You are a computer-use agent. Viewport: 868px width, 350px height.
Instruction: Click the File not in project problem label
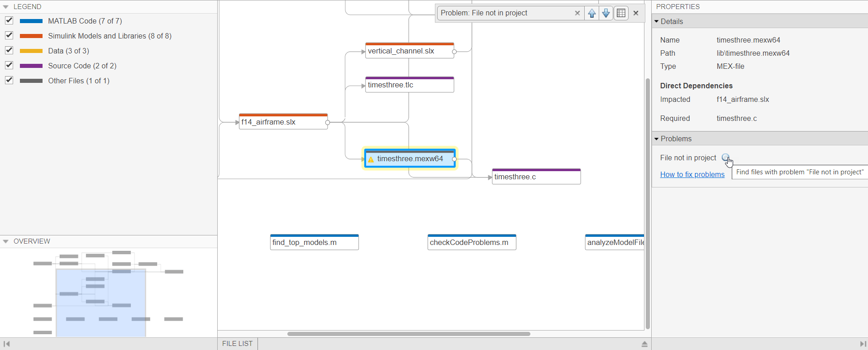pyautogui.click(x=688, y=158)
